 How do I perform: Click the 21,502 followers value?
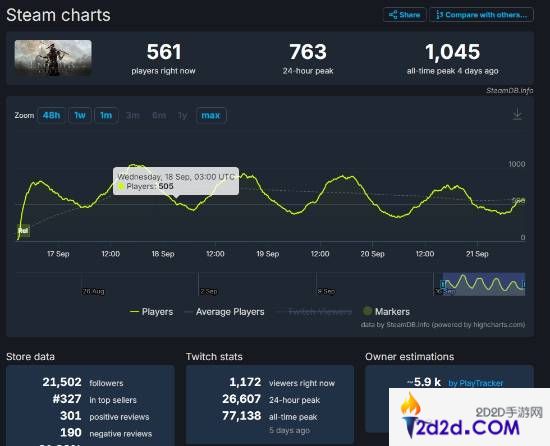(x=62, y=382)
